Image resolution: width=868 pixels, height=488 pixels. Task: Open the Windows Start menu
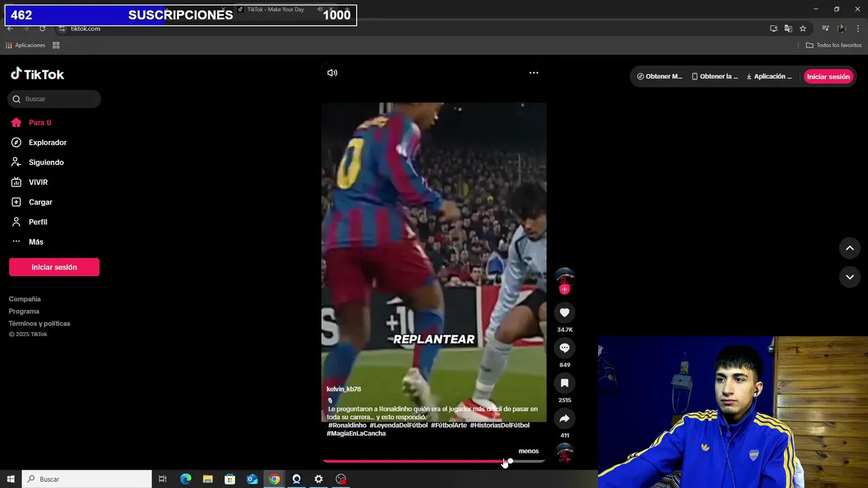click(11, 479)
